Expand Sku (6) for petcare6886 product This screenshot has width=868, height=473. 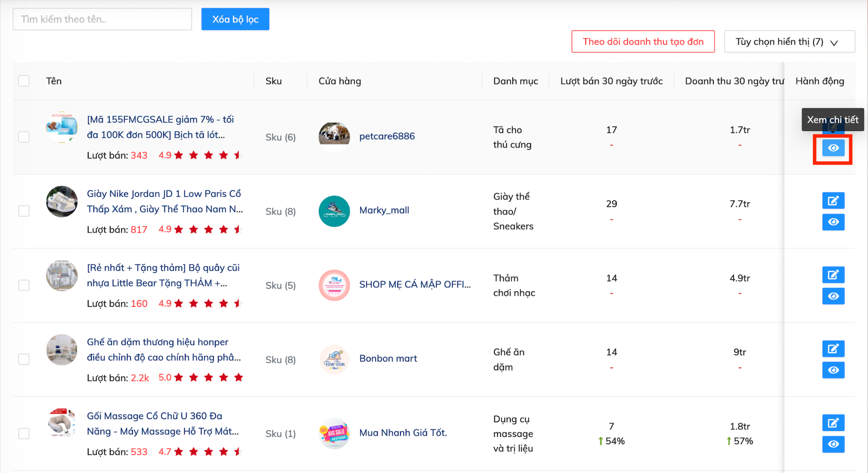click(x=281, y=137)
